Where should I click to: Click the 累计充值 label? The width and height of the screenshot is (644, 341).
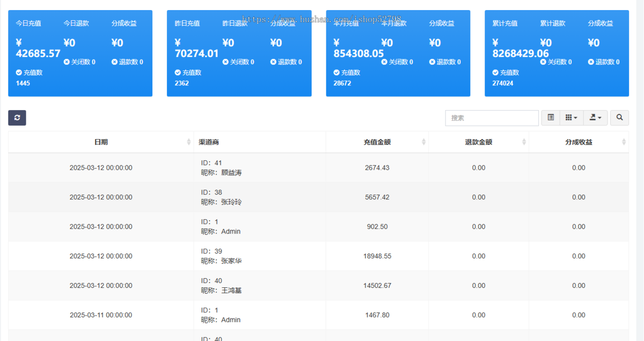coord(505,24)
